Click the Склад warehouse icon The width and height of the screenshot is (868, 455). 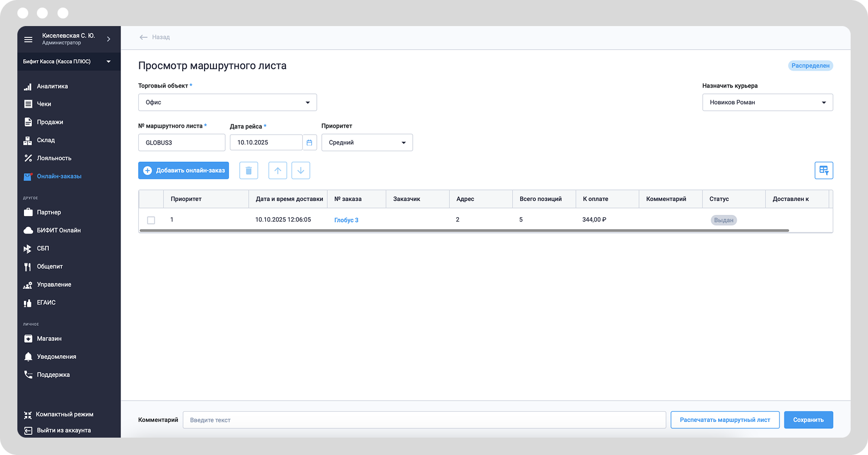click(28, 140)
